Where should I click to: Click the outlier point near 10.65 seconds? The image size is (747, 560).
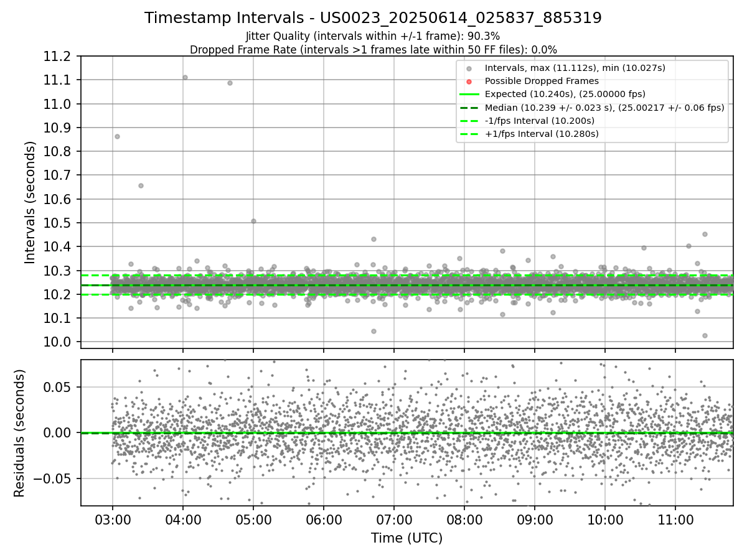pyautogui.click(x=141, y=185)
